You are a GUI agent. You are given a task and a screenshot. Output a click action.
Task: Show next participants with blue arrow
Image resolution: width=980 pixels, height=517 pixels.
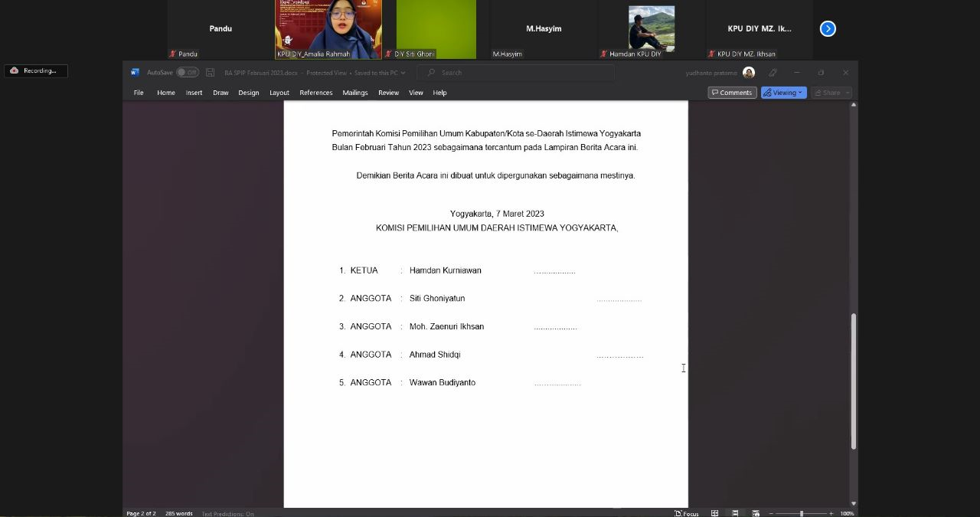tap(828, 28)
